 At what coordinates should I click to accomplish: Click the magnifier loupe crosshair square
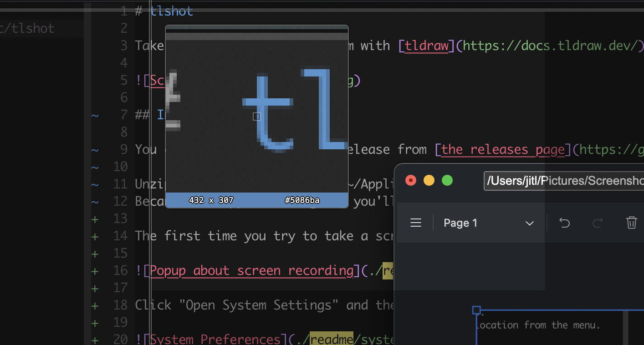point(256,117)
